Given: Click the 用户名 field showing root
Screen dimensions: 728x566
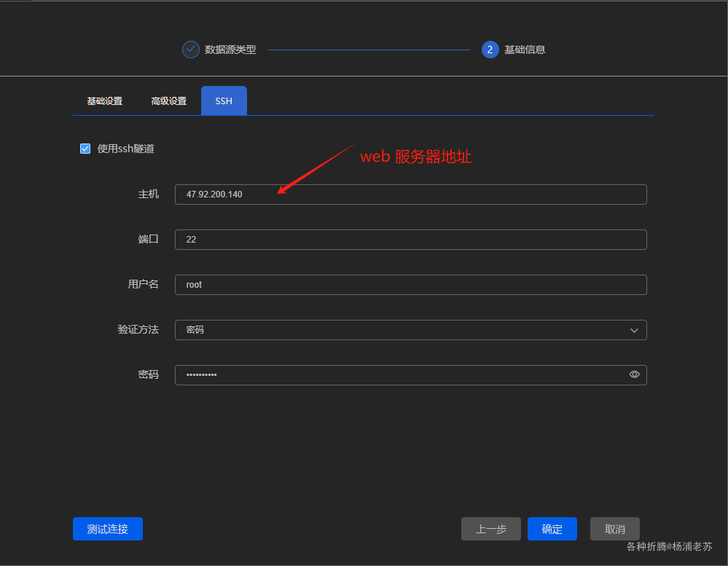Looking at the screenshot, I should 410,284.
